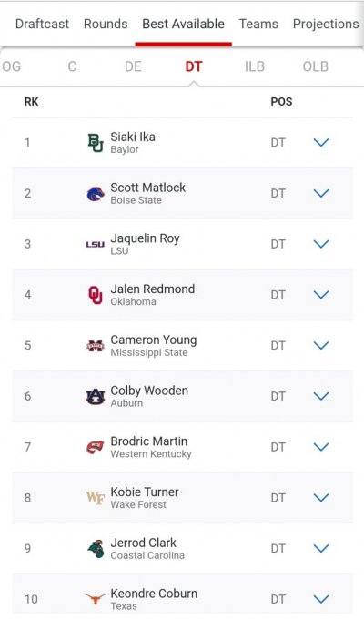Viewport: 364px width, 619px height.
Task: Click the Western Kentucky logo
Action: (96, 447)
